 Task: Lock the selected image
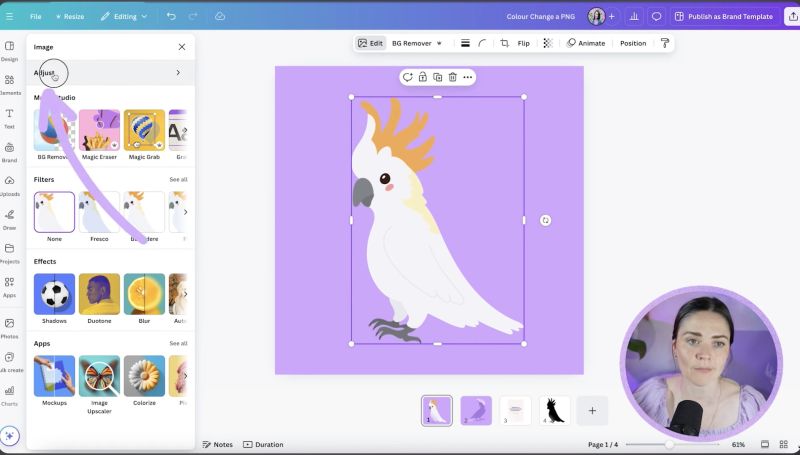coord(422,77)
